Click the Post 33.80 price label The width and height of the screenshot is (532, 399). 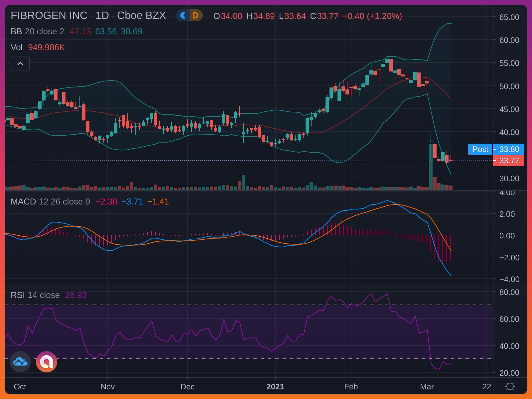coord(496,149)
